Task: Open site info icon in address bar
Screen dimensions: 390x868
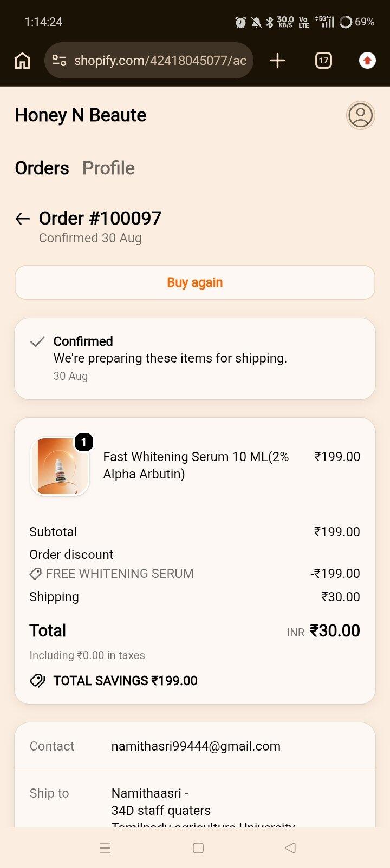Action: click(59, 61)
